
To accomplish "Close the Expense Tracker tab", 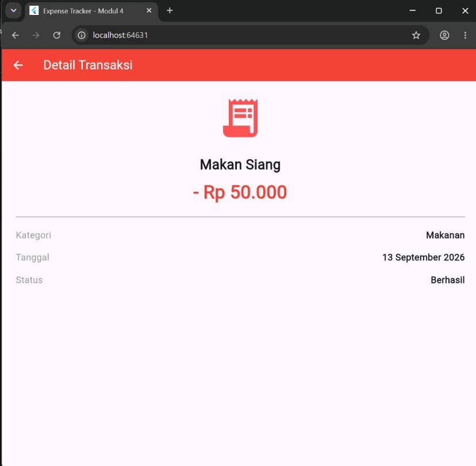I will coord(149,10).
